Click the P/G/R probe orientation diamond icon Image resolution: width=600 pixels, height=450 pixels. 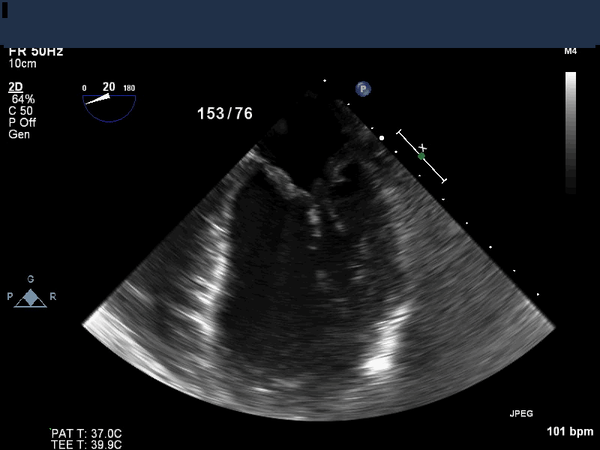[31, 297]
